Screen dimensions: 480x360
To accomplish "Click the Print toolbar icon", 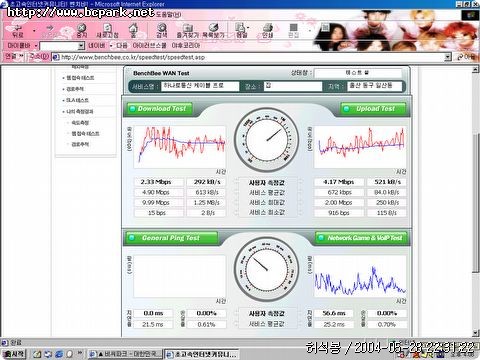I will click(x=267, y=30).
